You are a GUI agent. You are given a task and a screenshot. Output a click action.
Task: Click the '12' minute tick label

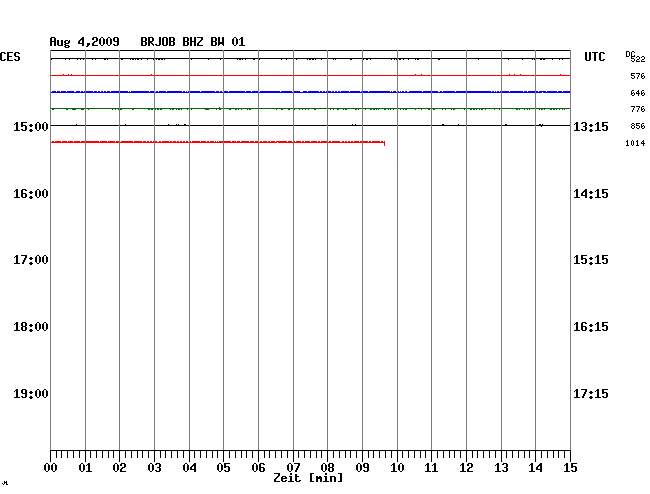[466, 468]
